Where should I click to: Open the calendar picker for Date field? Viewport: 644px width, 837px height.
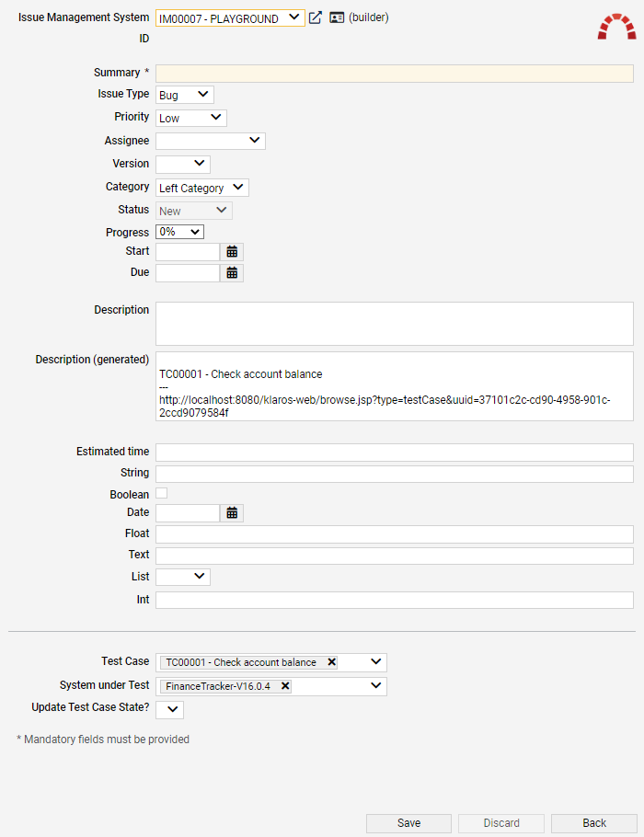coord(232,512)
